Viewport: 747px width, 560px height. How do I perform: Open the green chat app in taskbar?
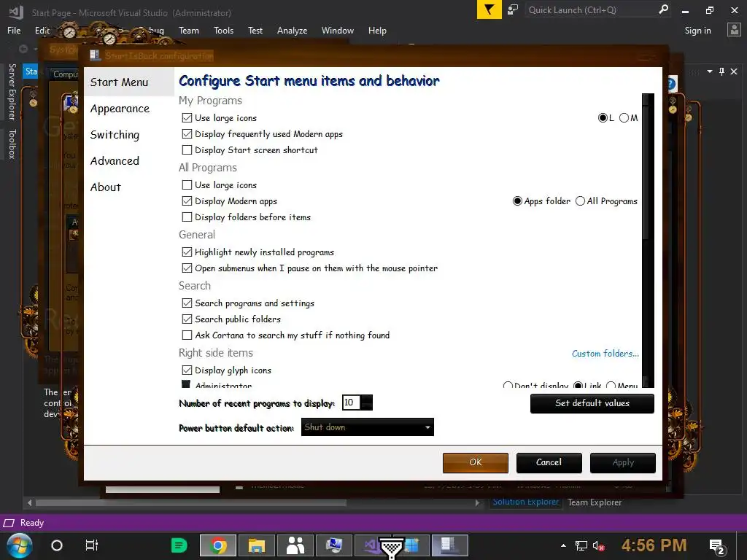[179, 545]
